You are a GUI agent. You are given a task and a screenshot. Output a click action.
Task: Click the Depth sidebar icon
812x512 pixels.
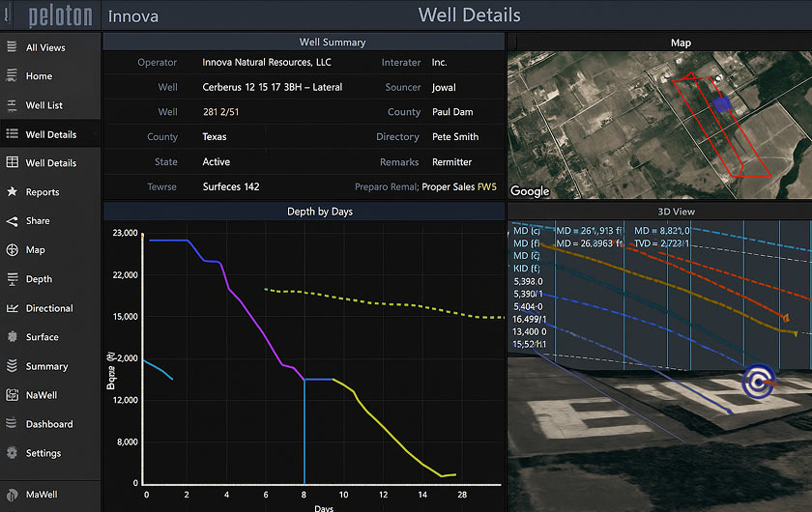(x=13, y=279)
